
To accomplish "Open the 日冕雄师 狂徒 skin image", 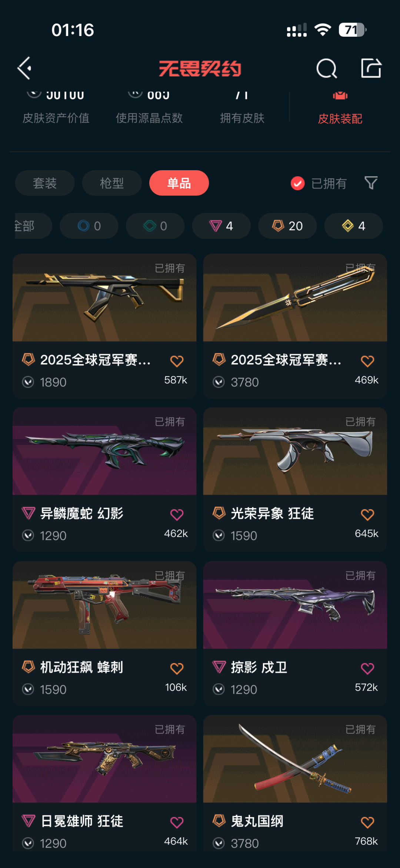I will pos(104,759).
